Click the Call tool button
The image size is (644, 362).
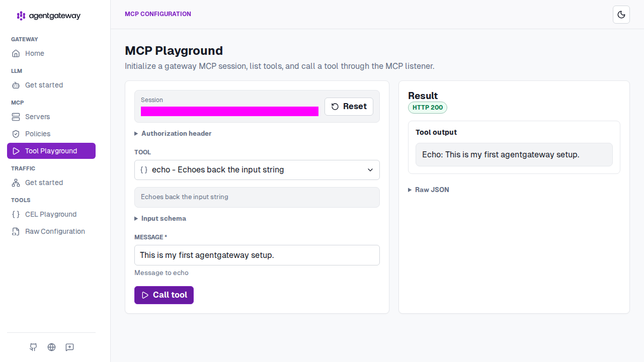[x=164, y=295]
